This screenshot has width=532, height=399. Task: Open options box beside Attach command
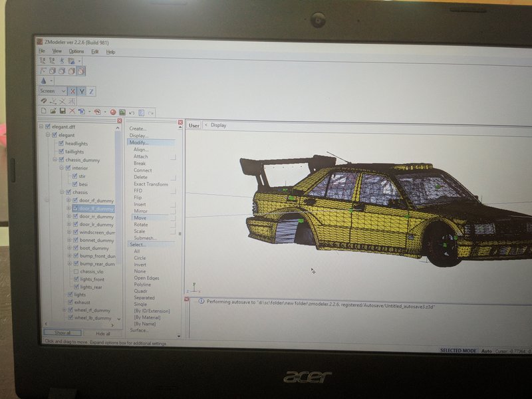point(173,157)
